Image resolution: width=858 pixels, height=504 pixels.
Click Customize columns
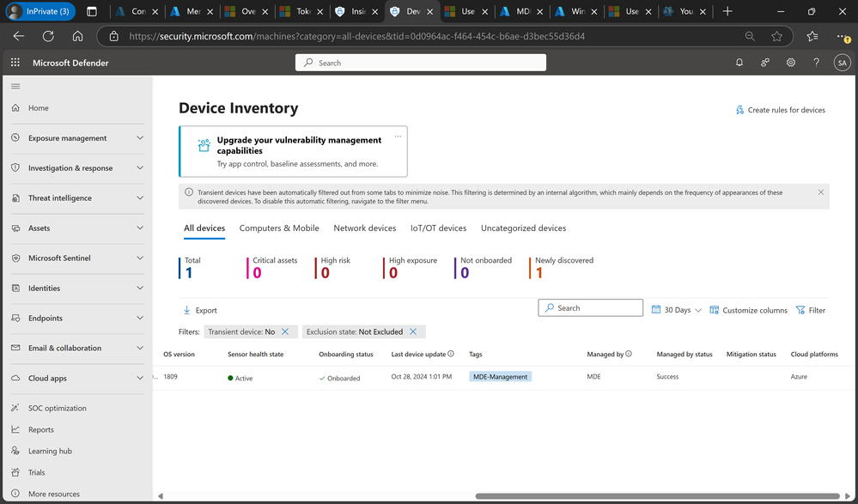(x=749, y=310)
